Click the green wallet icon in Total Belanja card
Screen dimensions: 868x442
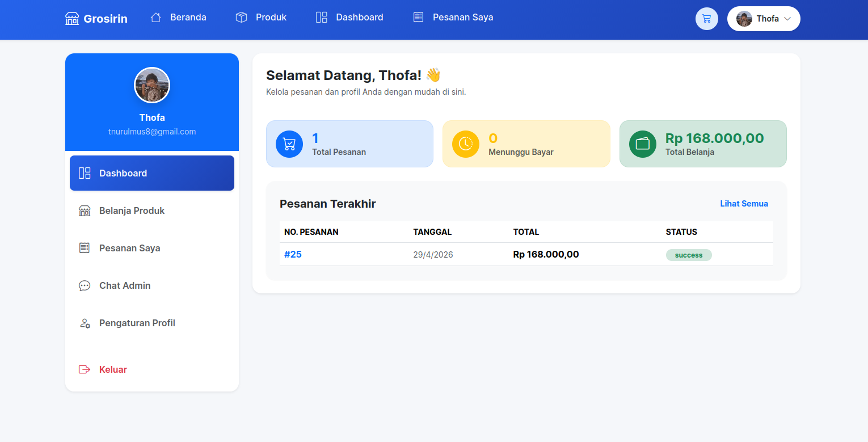click(643, 144)
